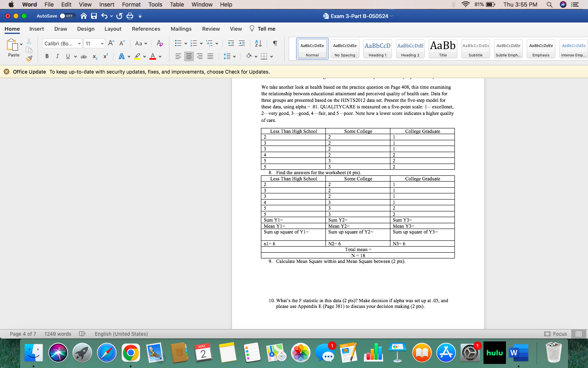588x368 pixels.
Task: Toggle the Show/Hide paragraph marks icon
Action: [x=274, y=43]
